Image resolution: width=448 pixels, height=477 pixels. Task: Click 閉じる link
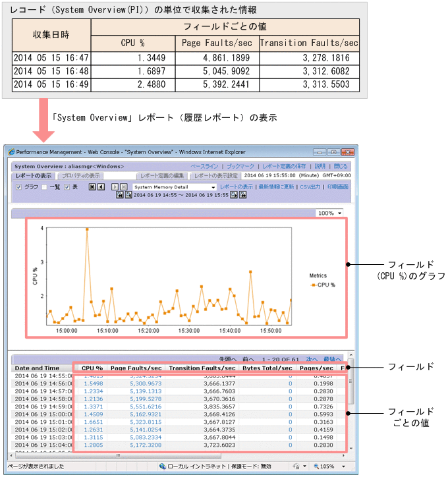(x=341, y=166)
